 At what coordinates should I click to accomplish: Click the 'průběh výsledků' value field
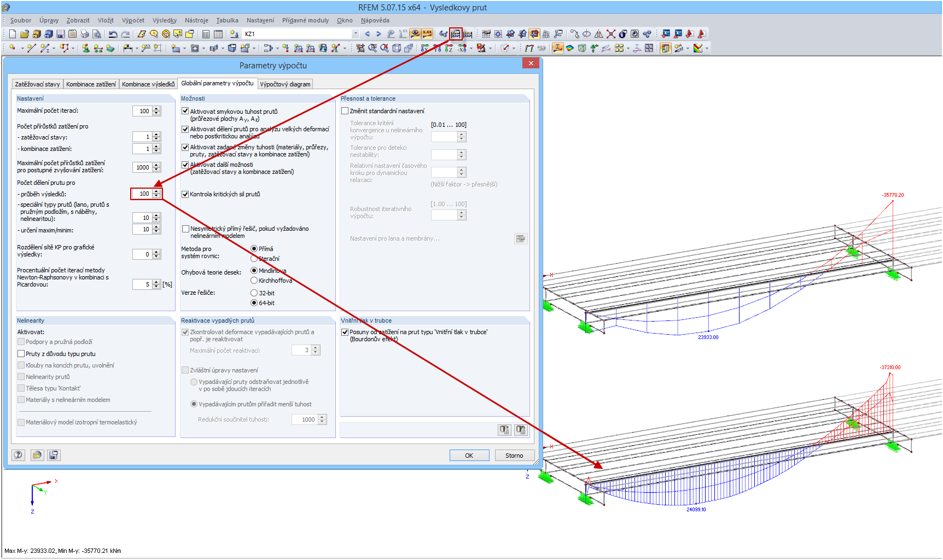coord(142,194)
